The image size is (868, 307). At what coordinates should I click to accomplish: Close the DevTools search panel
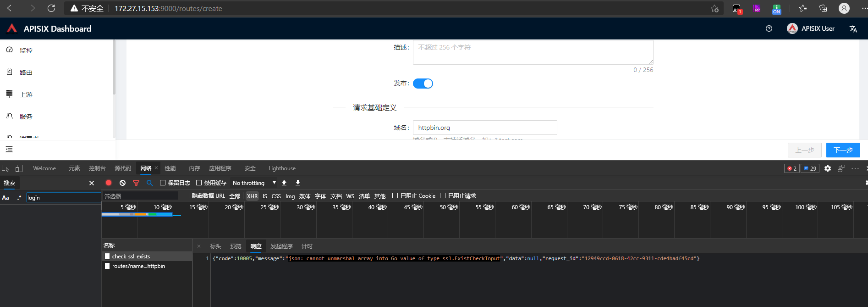[x=92, y=183]
